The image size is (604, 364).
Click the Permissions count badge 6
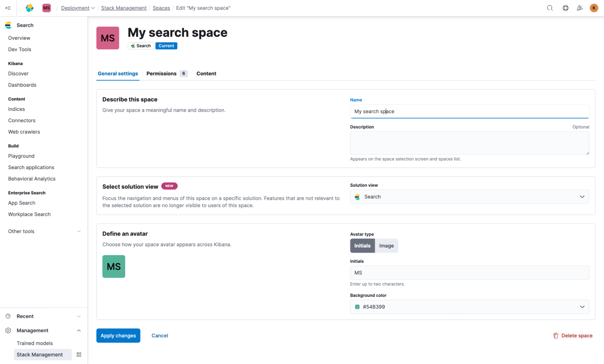pyautogui.click(x=183, y=74)
